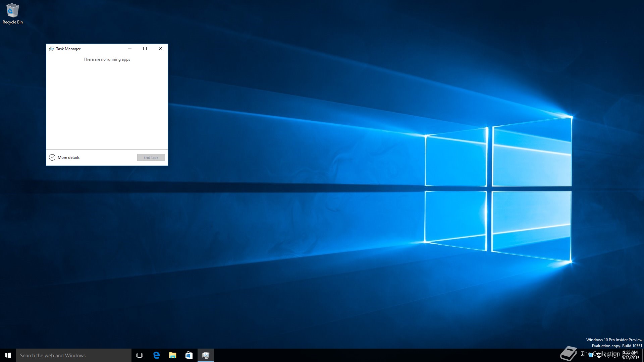Open the volume control tray icon
This screenshot has height=362, width=644.
click(606, 355)
